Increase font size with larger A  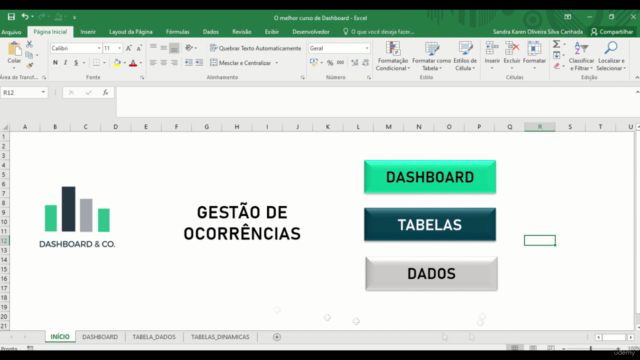(x=129, y=48)
